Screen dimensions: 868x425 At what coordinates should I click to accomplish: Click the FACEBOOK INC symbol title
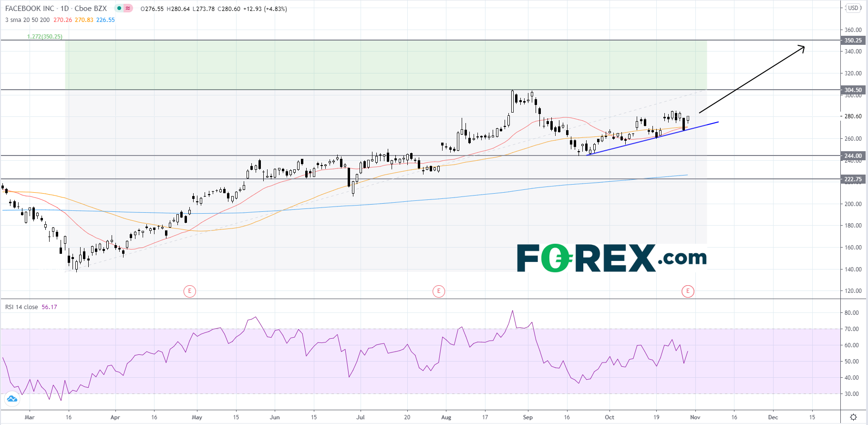(30, 9)
